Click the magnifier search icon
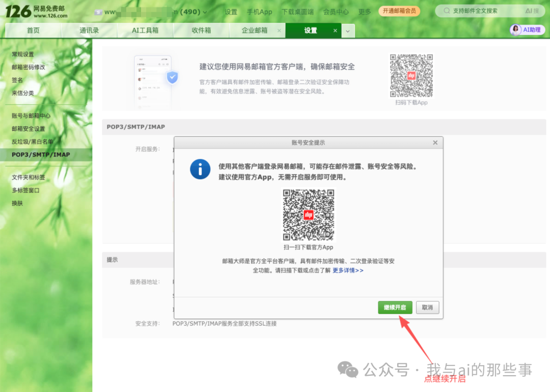 [447, 11]
